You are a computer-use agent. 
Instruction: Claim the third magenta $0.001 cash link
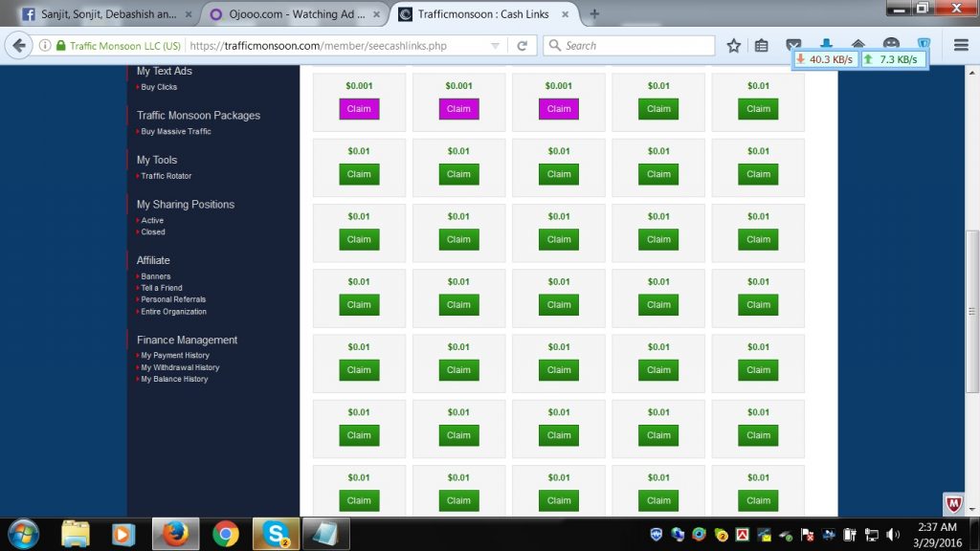coord(559,109)
